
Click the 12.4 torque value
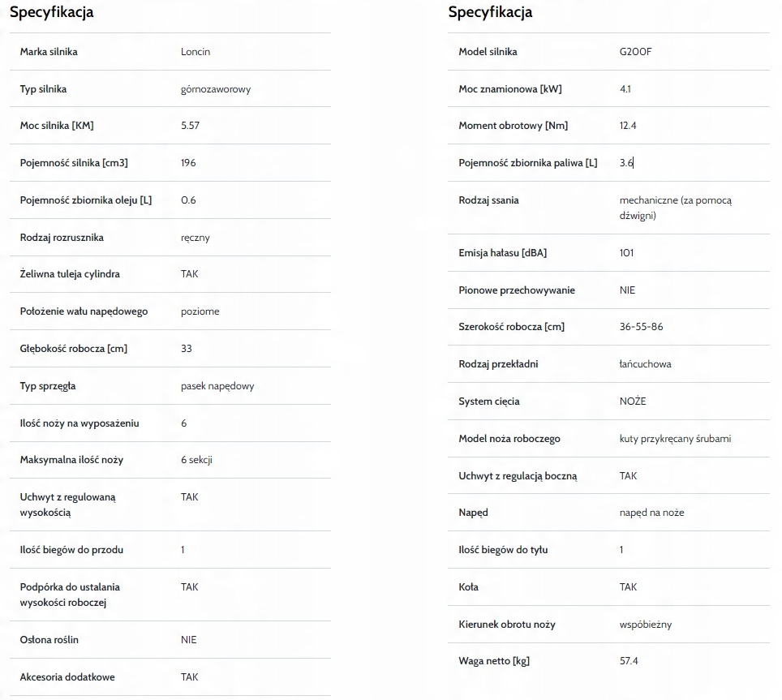[x=627, y=126]
